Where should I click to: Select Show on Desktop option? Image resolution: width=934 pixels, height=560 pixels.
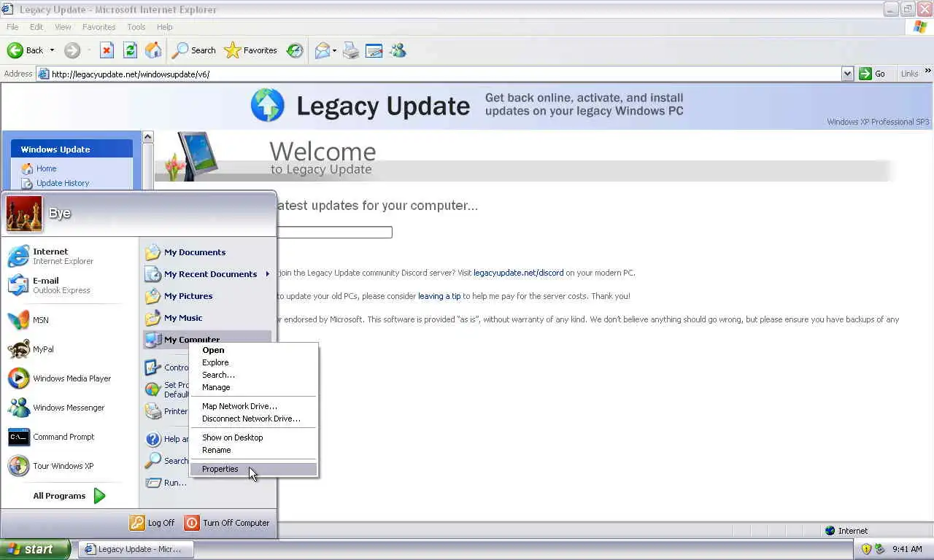tap(253, 437)
